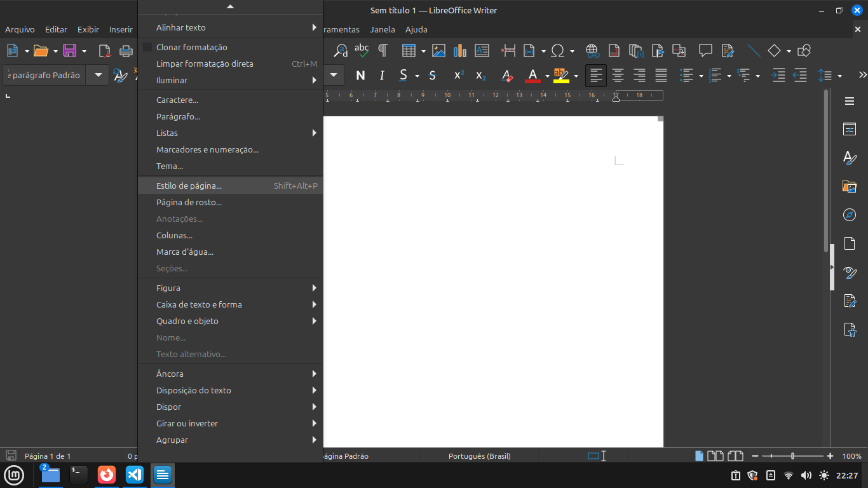868x488 pixels.
Task: Open the Arquivo menu
Action: pyautogui.click(x=20, y=29)
